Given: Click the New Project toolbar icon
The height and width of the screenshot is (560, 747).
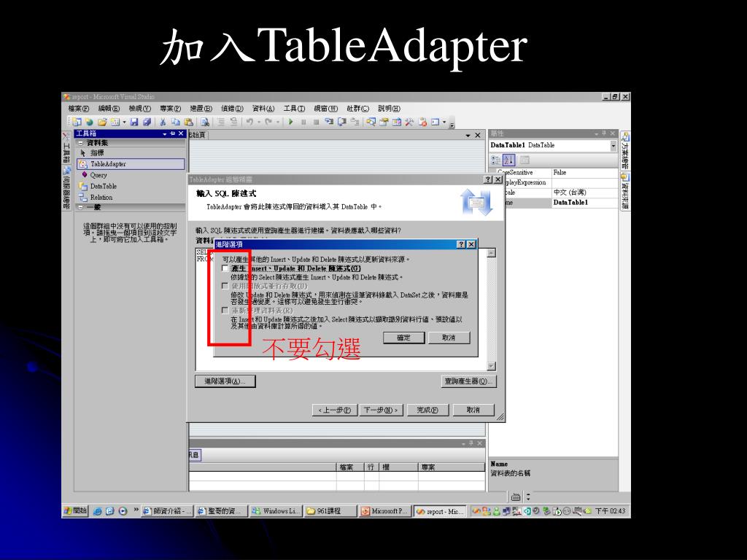Looking at the screenshot, I should [77, 122].
